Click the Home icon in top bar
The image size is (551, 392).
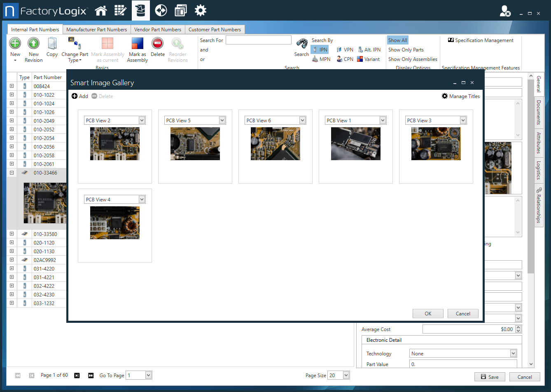tap(101, 11)
